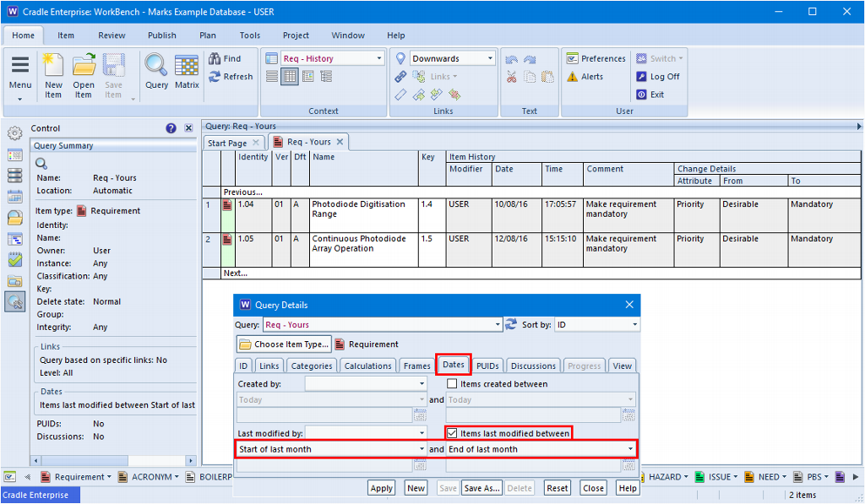
Task: Open the Tools ribbon tab
Action: tap(249, 35)
